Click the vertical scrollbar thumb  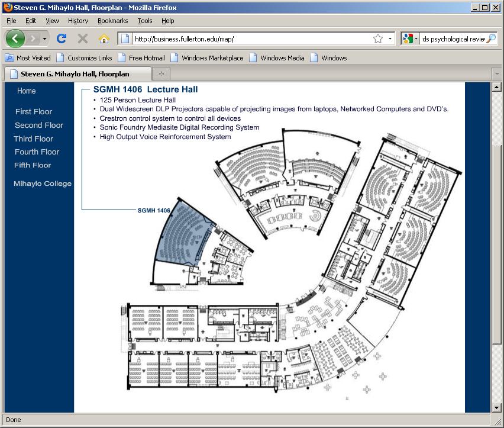[x=497, y=243]
